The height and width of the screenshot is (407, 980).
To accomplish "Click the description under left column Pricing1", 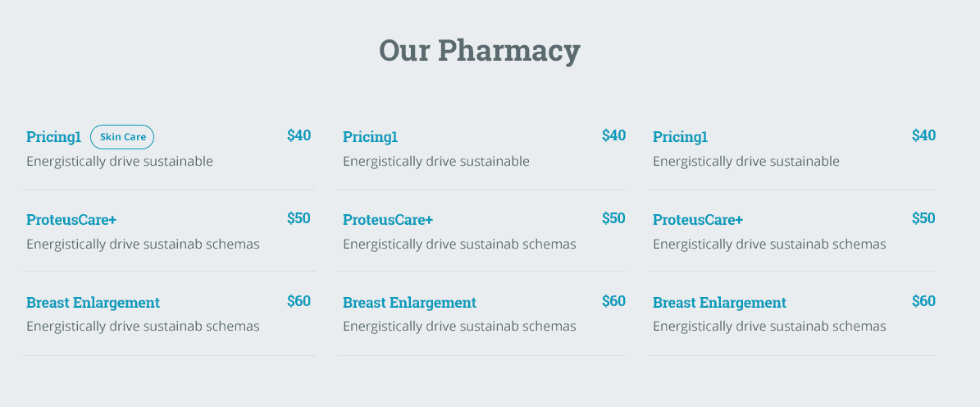I will [120, 162].
